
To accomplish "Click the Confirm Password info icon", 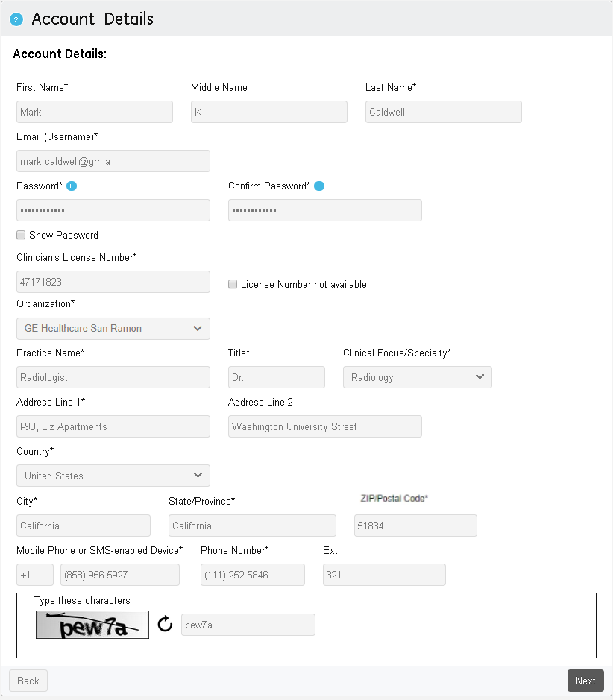I will pos(319,186).
